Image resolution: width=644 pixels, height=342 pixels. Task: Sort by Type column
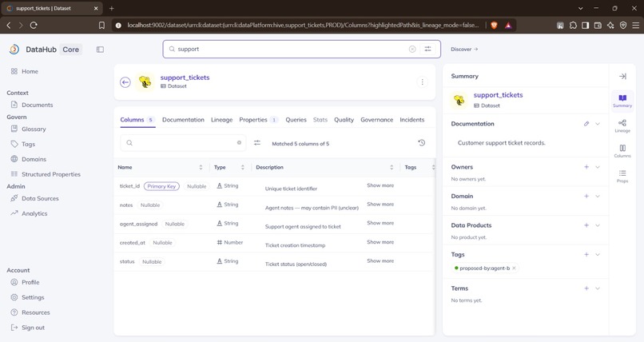(x=243, y=168)
